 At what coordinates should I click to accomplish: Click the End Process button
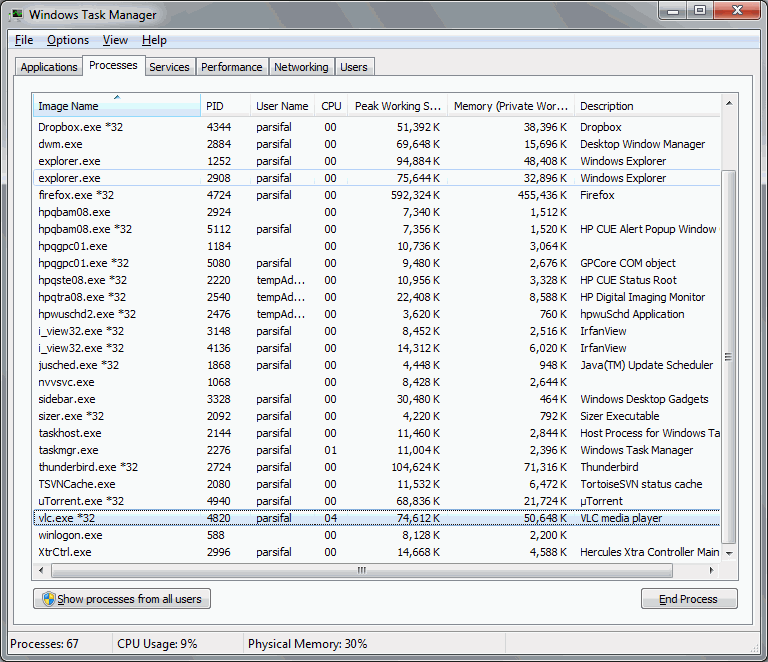pos(689,599)
